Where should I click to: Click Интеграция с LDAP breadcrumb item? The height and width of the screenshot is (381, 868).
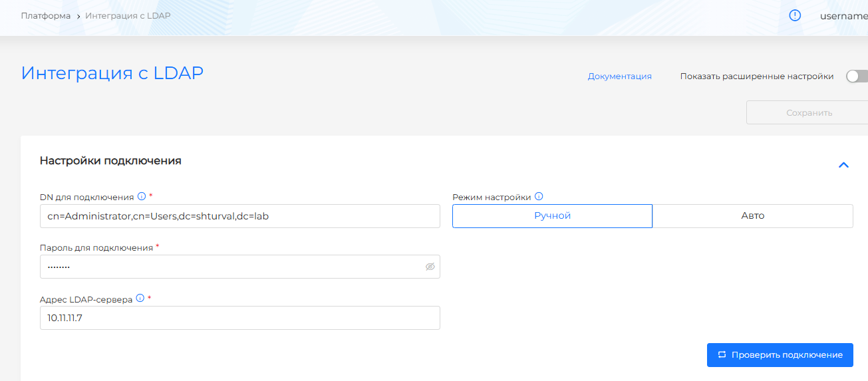128,15
